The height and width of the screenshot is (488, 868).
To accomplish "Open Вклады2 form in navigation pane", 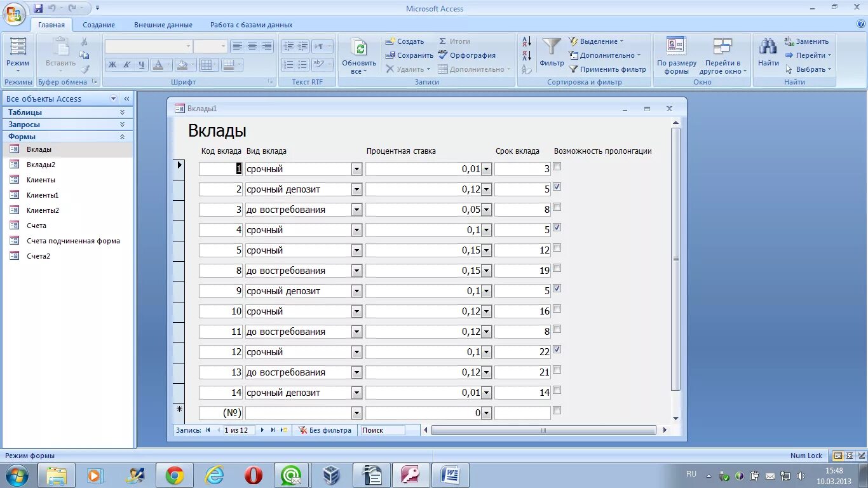I will click(41, 165).
